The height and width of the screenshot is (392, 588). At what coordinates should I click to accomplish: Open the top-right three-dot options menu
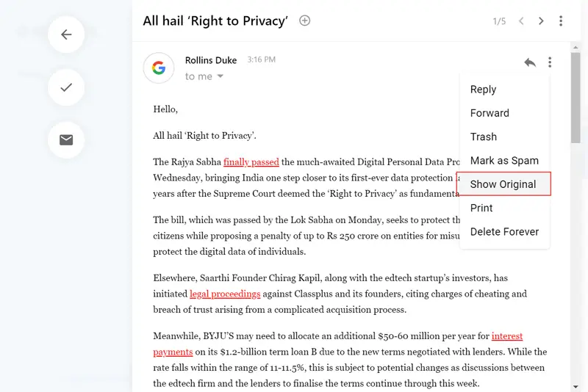561,21
